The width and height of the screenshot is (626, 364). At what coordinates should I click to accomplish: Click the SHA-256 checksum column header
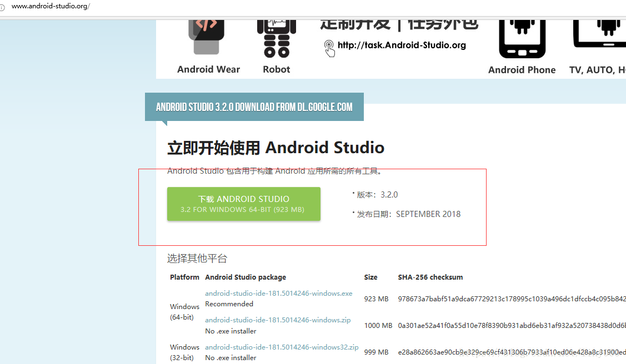click(x=430, y=277)
